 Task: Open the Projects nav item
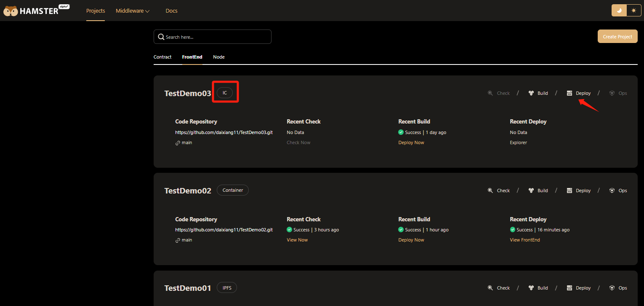click(96, 11)
